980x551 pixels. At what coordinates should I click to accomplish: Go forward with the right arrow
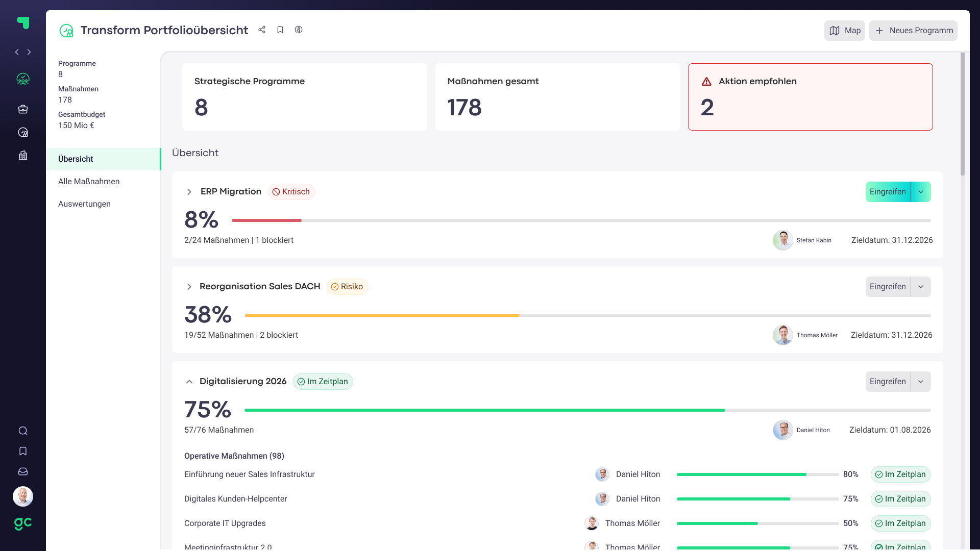tap(29, 52)
